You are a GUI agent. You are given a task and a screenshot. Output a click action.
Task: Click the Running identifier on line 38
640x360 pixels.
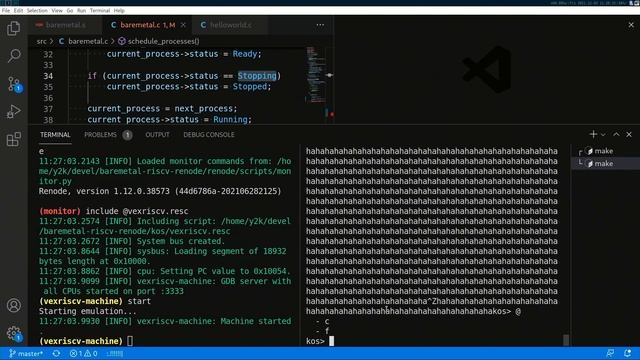pyautogui.click(x=230, y=120)
